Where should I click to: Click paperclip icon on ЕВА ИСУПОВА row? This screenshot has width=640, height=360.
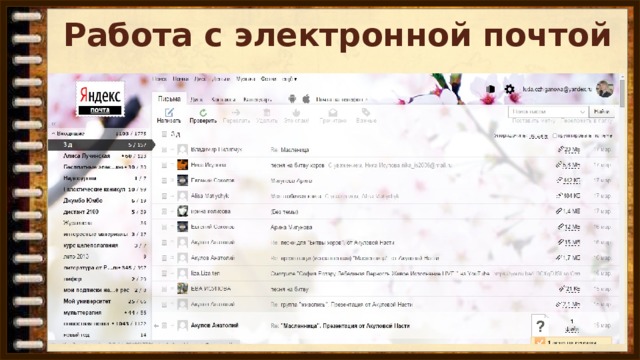click(x=562, y=289)
